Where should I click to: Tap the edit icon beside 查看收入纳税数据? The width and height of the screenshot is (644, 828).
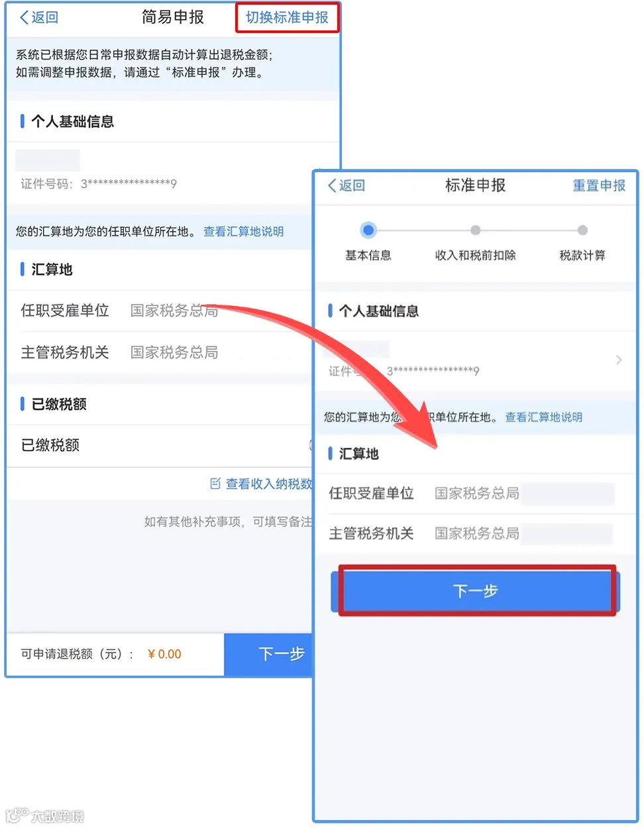click(x=215, y=484)
